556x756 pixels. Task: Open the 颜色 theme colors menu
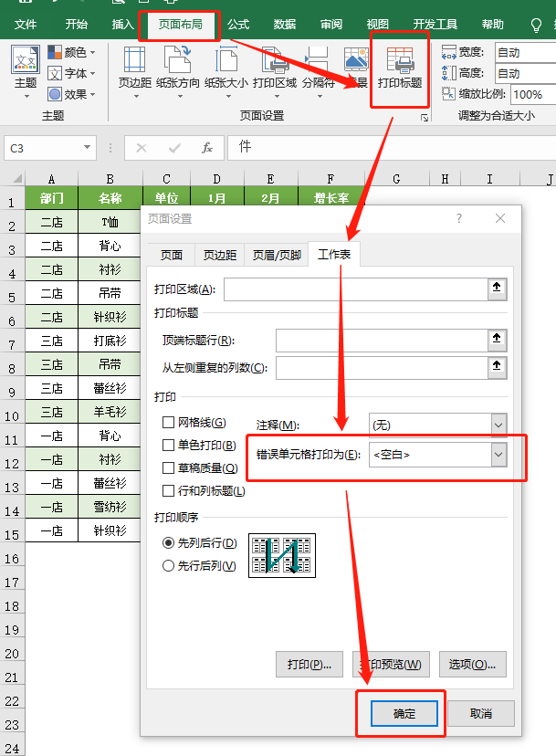coord(71,52)
